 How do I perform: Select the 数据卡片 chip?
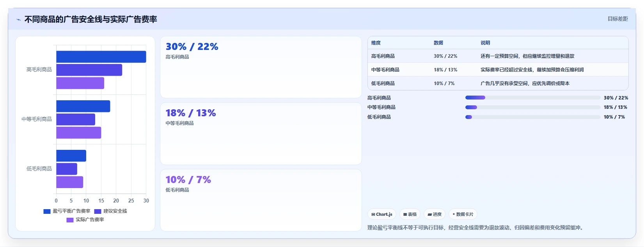[463, 214]
